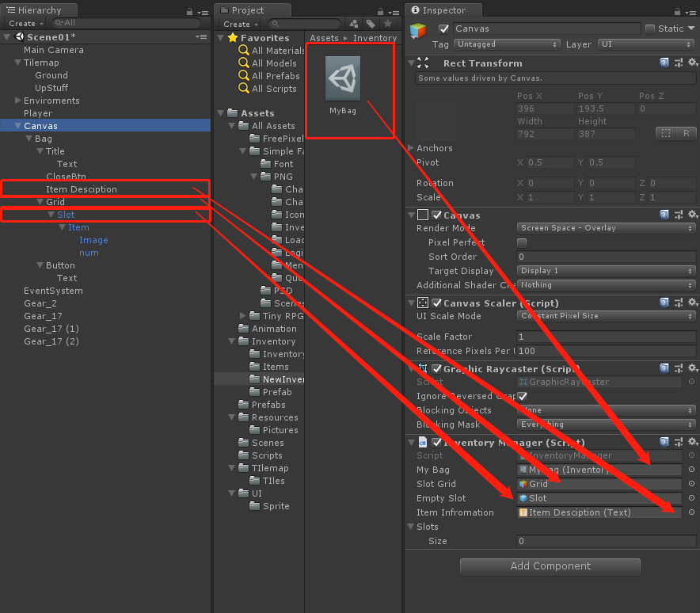Open Blocking Mask dropdown showing Everything
Screen dimensions: 700x613
pos(607,425)
